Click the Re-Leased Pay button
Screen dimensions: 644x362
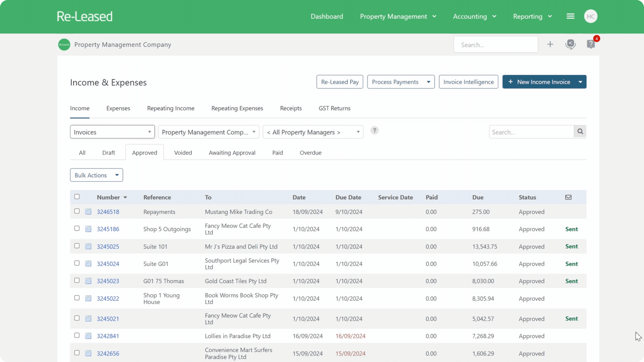340,82
